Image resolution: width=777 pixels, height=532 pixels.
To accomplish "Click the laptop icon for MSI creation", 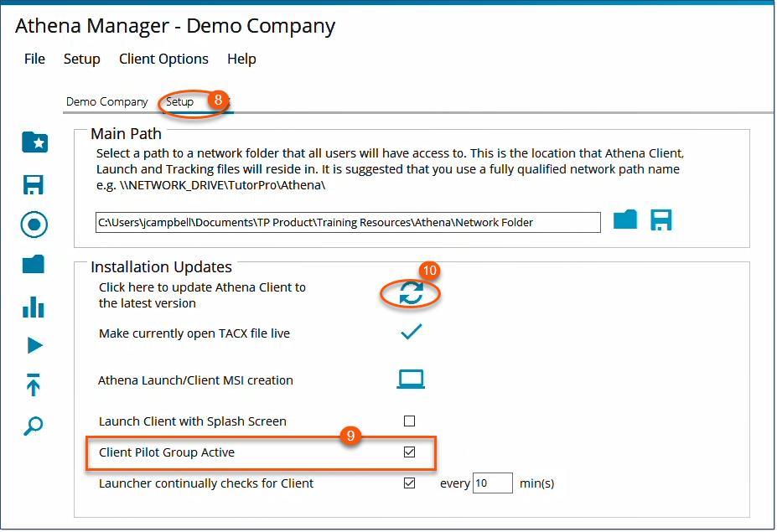I will [x=411, y=380].
